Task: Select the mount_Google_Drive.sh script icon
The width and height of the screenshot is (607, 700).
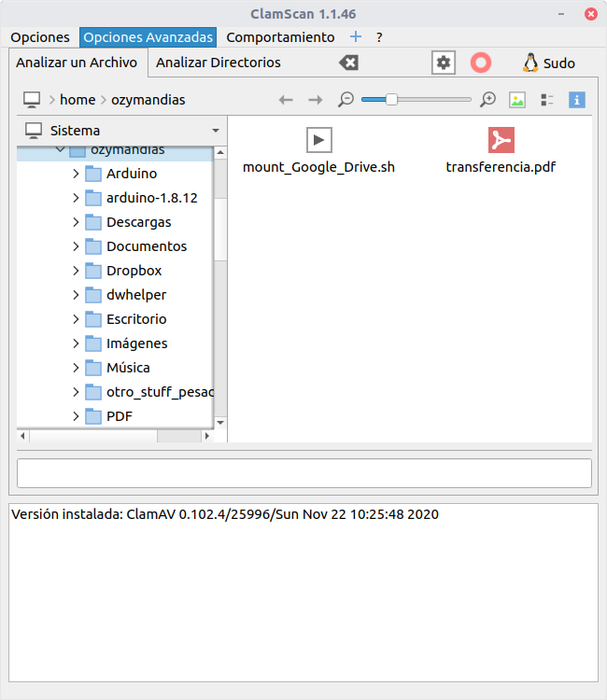Action: coord(319,140)
